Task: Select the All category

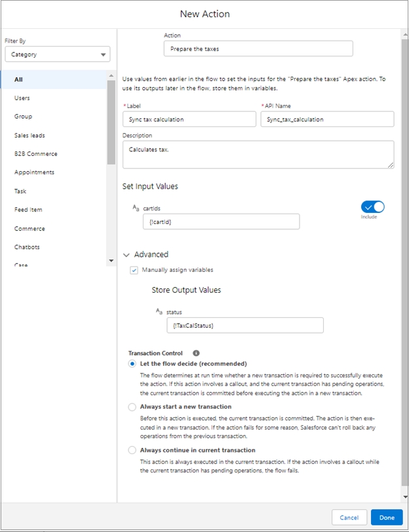Action: coord(19,79)
